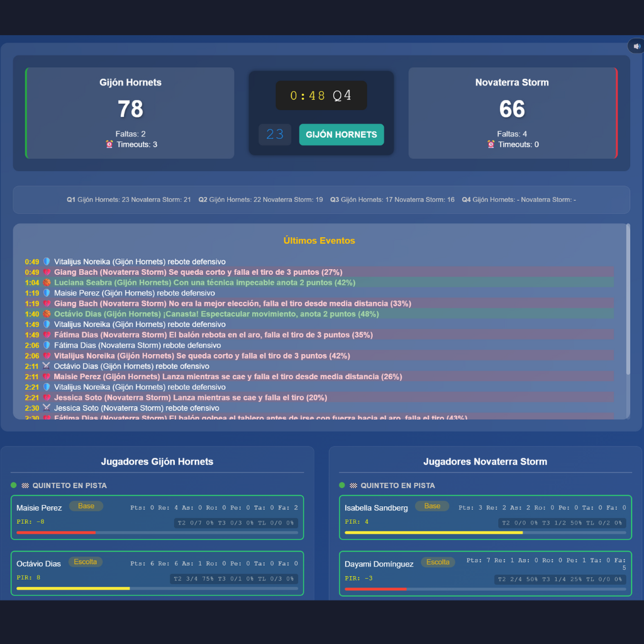Screen dimensions: 644x644
Task: Expand Octávio Dias player card
Action: click(157, 573)
